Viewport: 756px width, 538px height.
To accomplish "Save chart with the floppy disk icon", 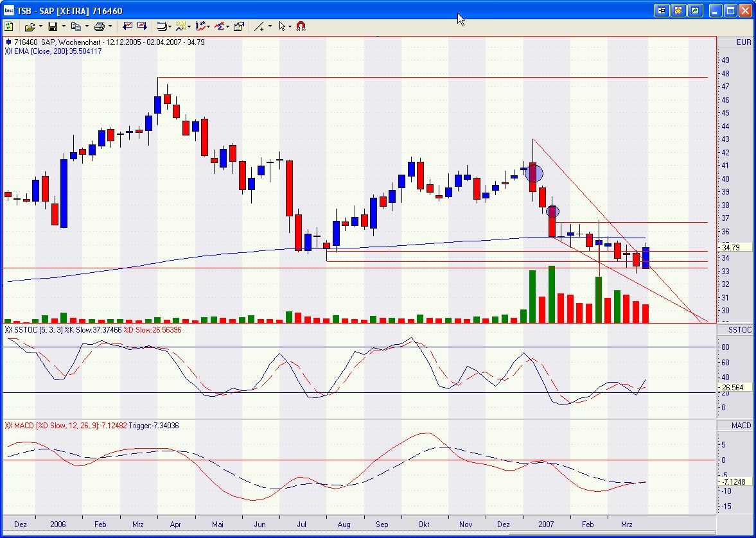I will tap(53, 26).
